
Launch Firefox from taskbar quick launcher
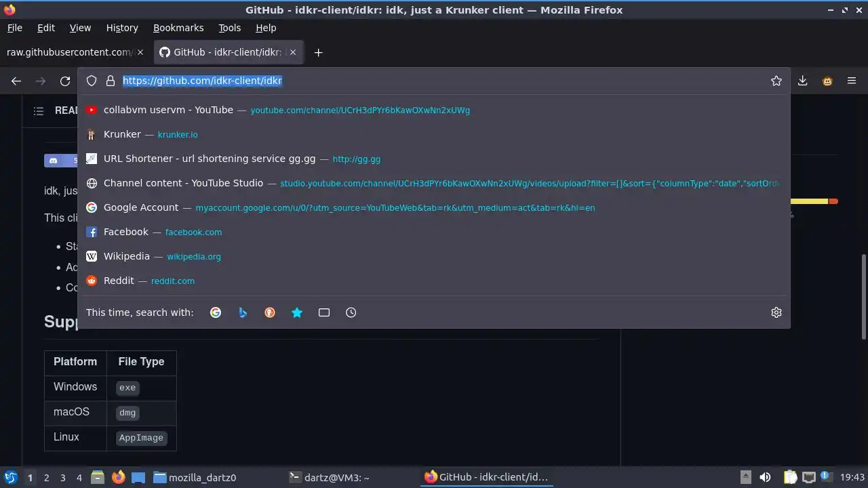point(118,477)
